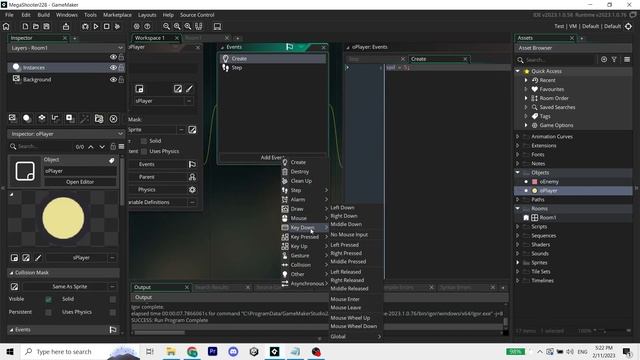Open the Help toolbar icon

point(147,27)
